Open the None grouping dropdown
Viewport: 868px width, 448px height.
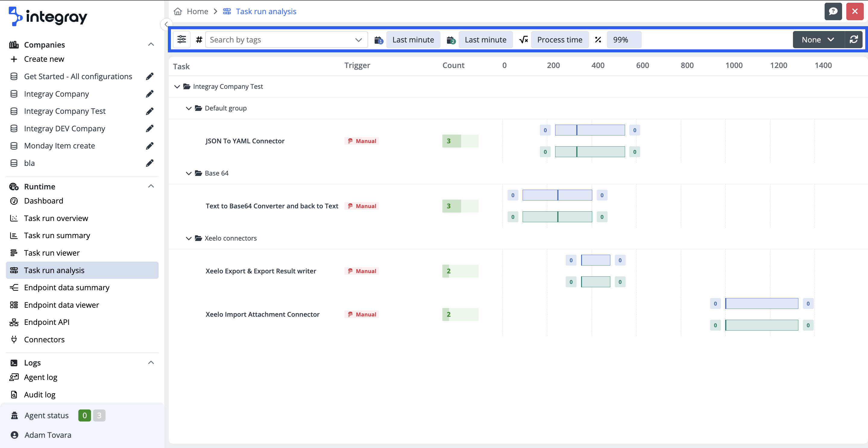pyautogui.click(x=818, y=39)
